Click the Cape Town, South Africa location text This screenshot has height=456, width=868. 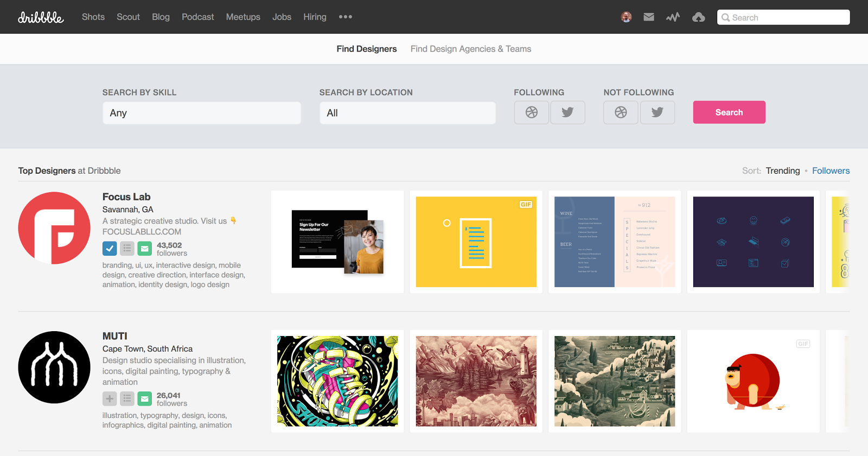coord(148,349)
